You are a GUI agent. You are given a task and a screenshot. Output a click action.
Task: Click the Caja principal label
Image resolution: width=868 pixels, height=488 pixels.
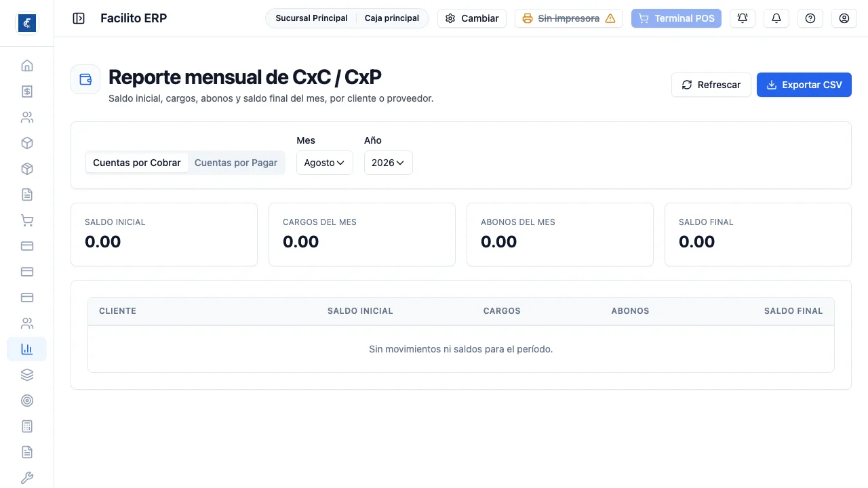click(x=392, y=18)
